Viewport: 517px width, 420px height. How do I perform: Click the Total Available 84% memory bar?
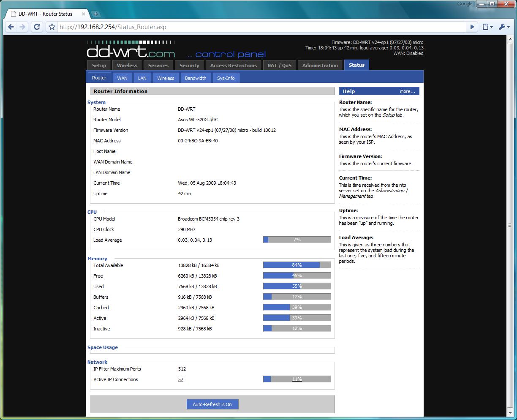coord(297,265)
